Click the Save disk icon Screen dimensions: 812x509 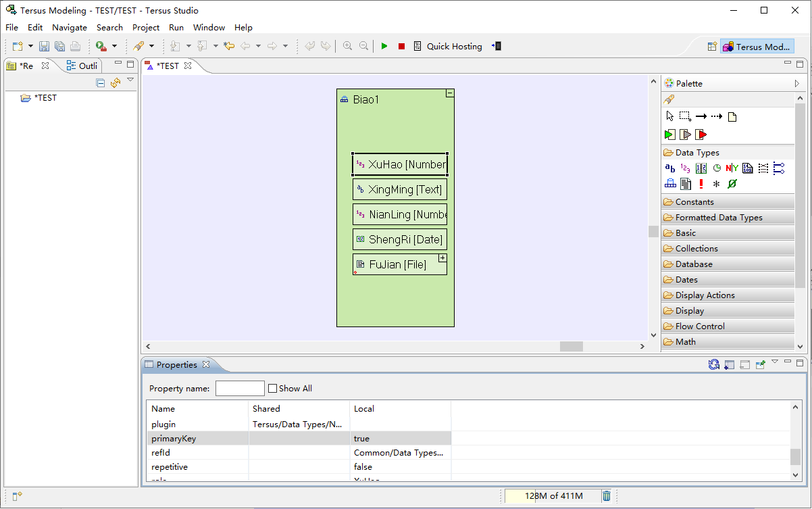pos(44,46)
